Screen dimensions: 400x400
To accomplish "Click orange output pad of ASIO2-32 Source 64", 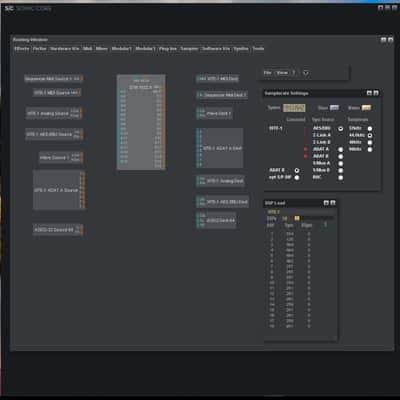I will [x=82, y=230].
